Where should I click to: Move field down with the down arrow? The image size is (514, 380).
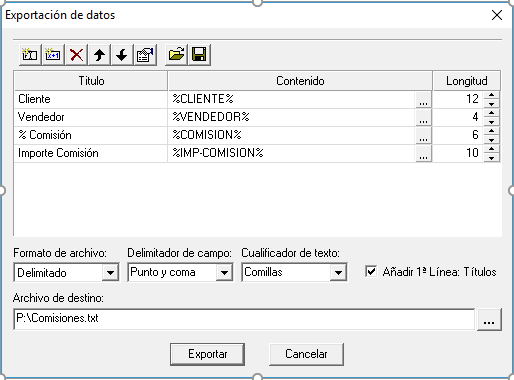pyautogui.click(x=122, y=55)
